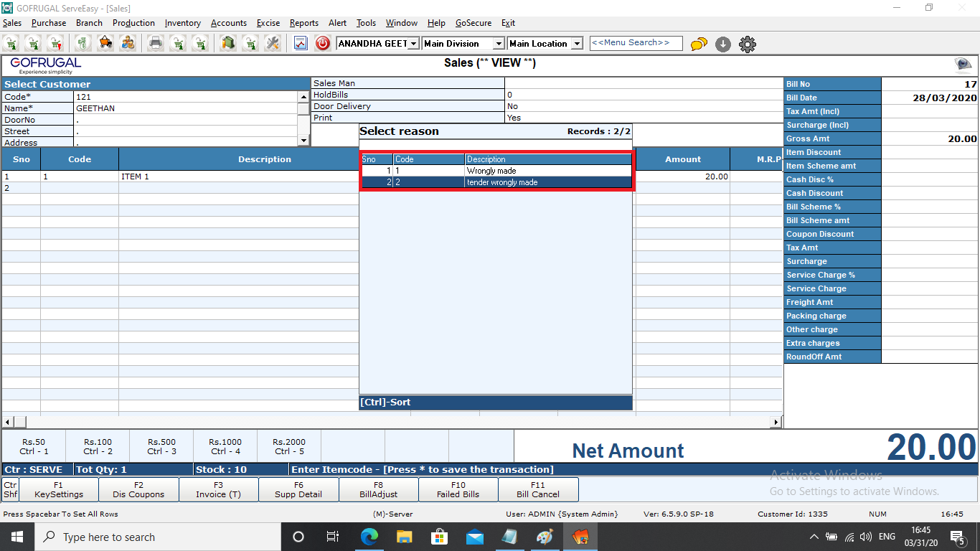Image resolution: width=980 pixels, height=551 pixels.
Task: Click the F10 Failed Bills button
Action: point(458,489)
